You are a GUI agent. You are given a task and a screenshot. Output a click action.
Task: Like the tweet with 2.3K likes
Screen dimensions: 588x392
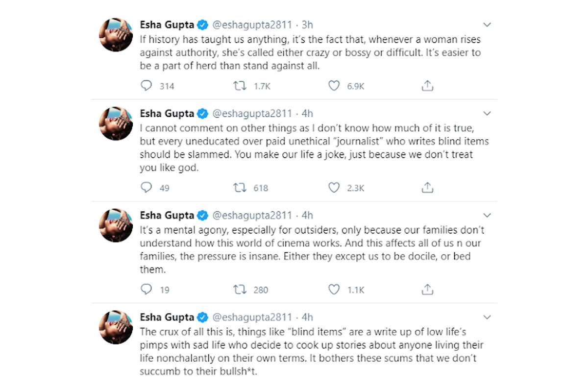(334, 188)
